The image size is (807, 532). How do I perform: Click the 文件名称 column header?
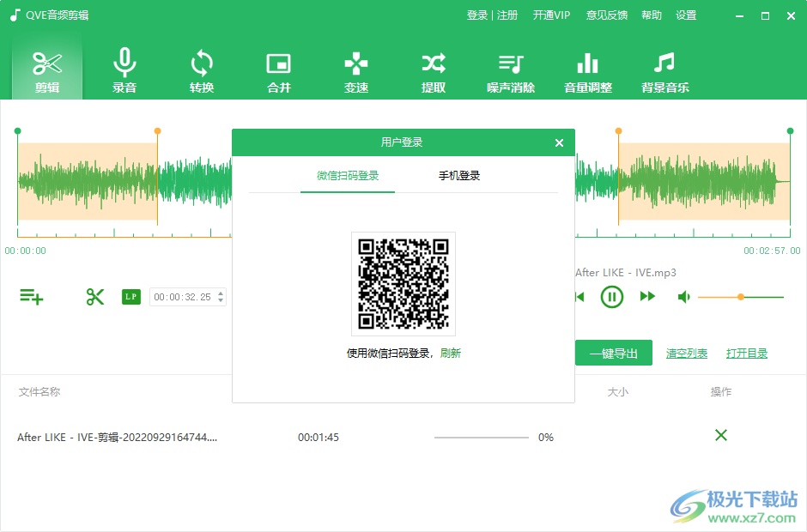39,392
